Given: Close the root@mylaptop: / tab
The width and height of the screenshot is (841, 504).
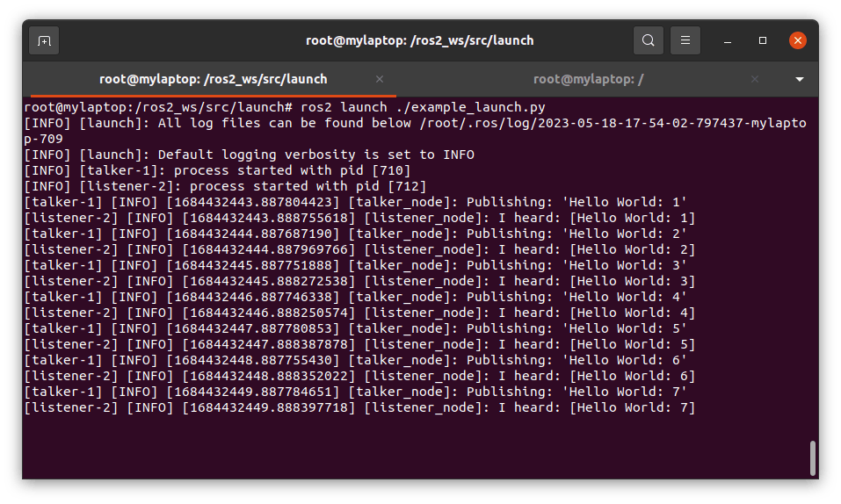Looking at the screenshot, I should pos(755,79).
